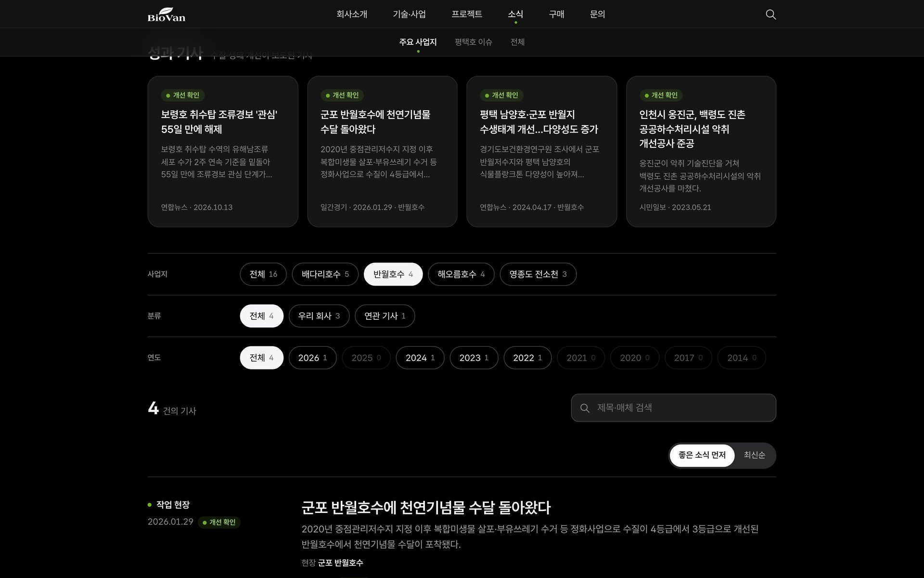Switch to 평택호 이슈 sub-tab
The image size is (924, 578).
click(474, 42)
